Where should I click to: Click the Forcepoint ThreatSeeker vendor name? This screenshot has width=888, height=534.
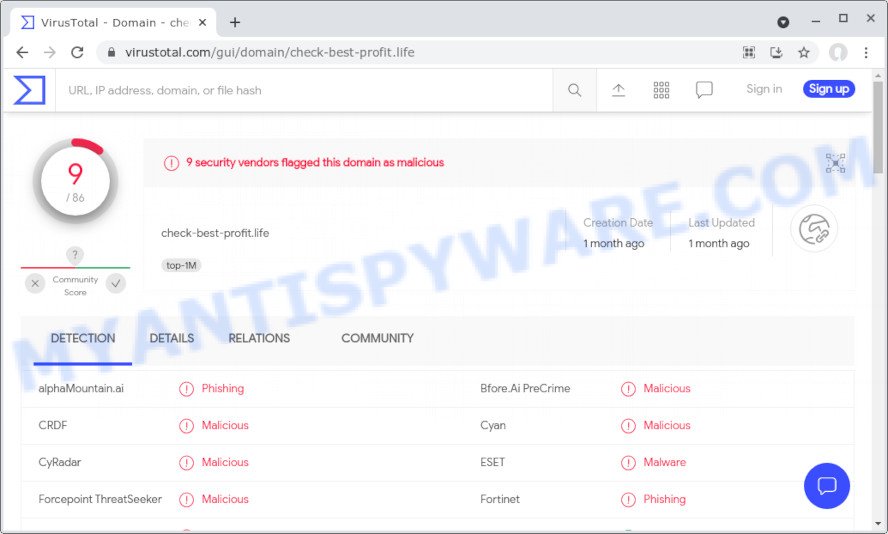100,499
